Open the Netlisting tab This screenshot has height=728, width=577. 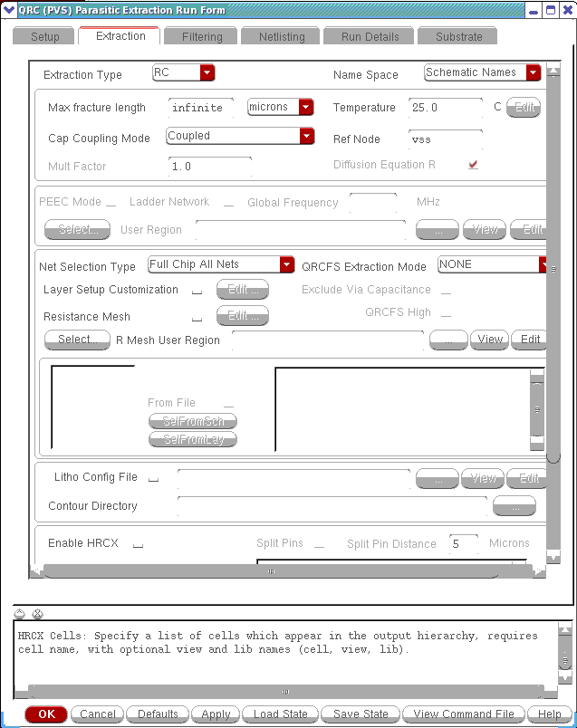click(x=281, y=36)
